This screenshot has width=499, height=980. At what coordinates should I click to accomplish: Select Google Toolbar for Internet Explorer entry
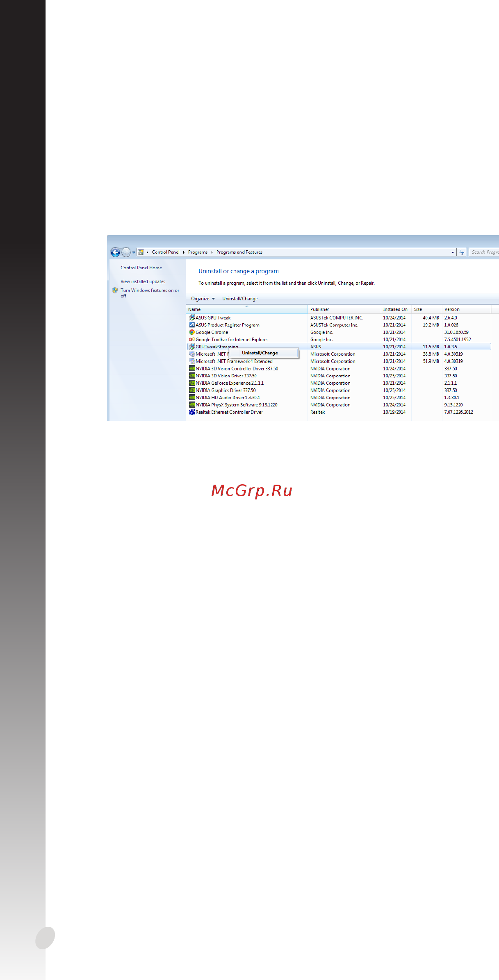click(x=339, y=340)
